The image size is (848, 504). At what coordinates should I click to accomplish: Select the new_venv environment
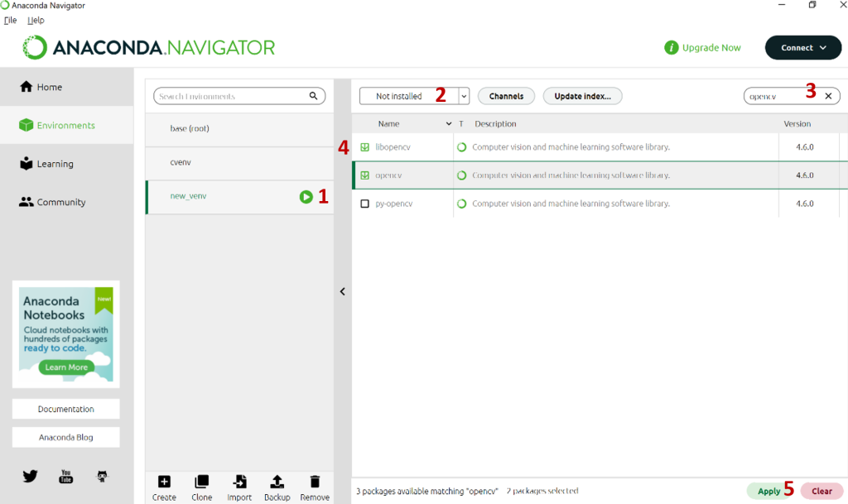click(x=239, y=196)
